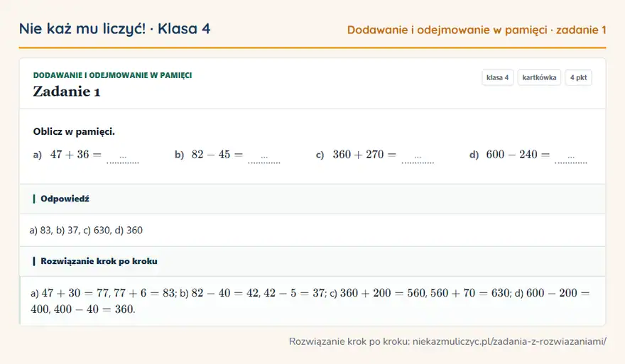This screenshot has width=625, height=364.
Task: Click solution step '400 − 40 = 360'
Action: pyautogui.click(x=94, y=309)
